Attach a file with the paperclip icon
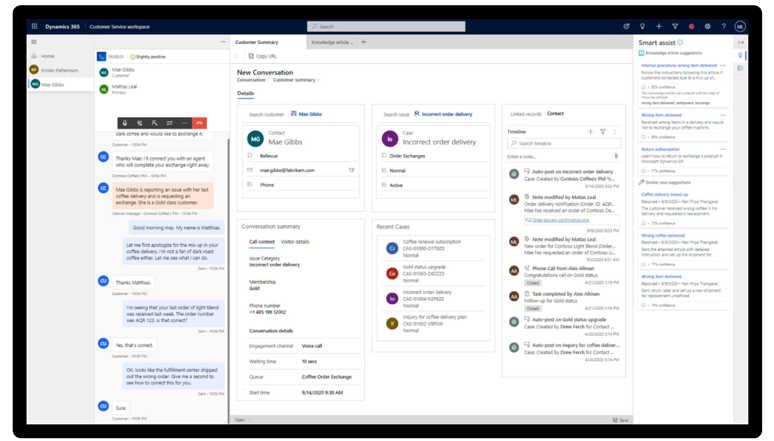Image resolution: width=774 pixels, height=441 pixels. [x=616, y=156]
